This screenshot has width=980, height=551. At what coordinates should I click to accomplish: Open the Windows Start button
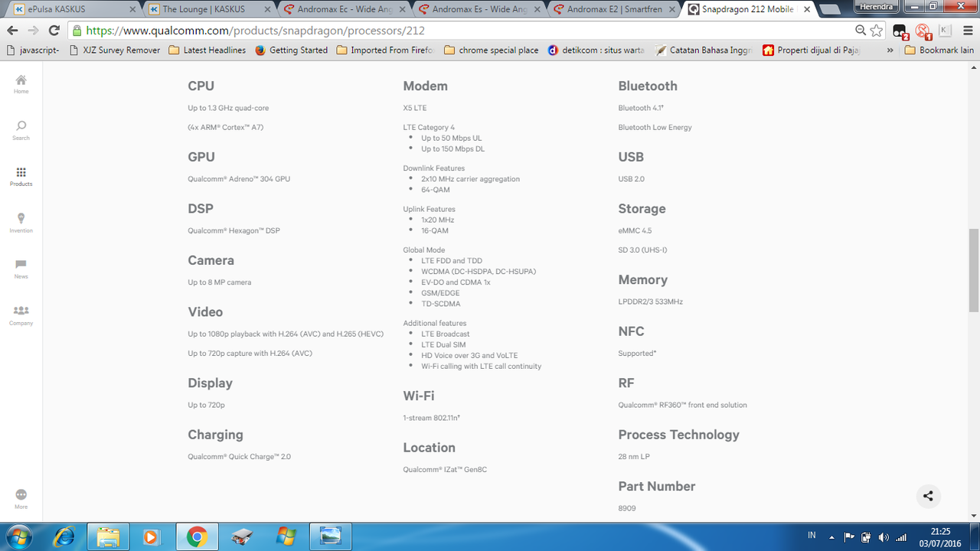point(18,536)
